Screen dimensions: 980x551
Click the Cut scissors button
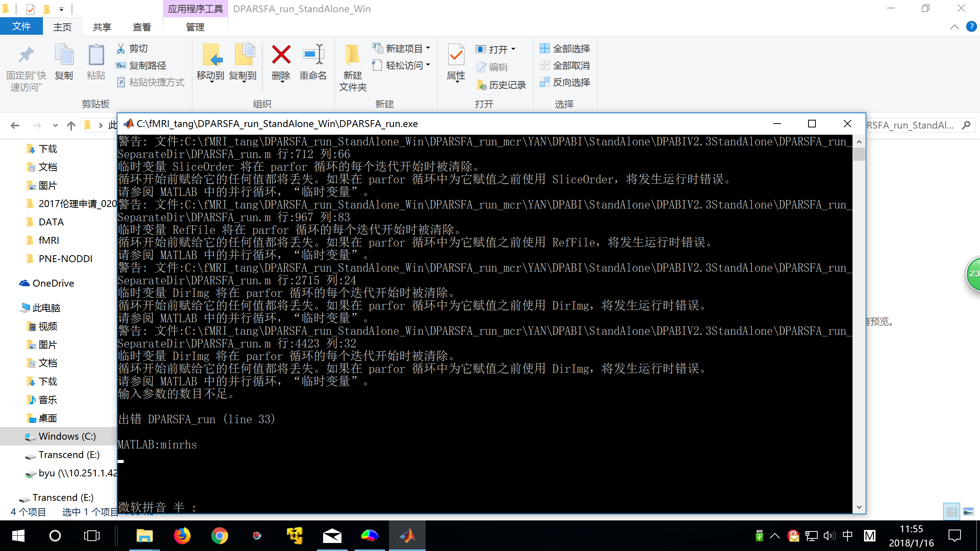click(132, 49)
